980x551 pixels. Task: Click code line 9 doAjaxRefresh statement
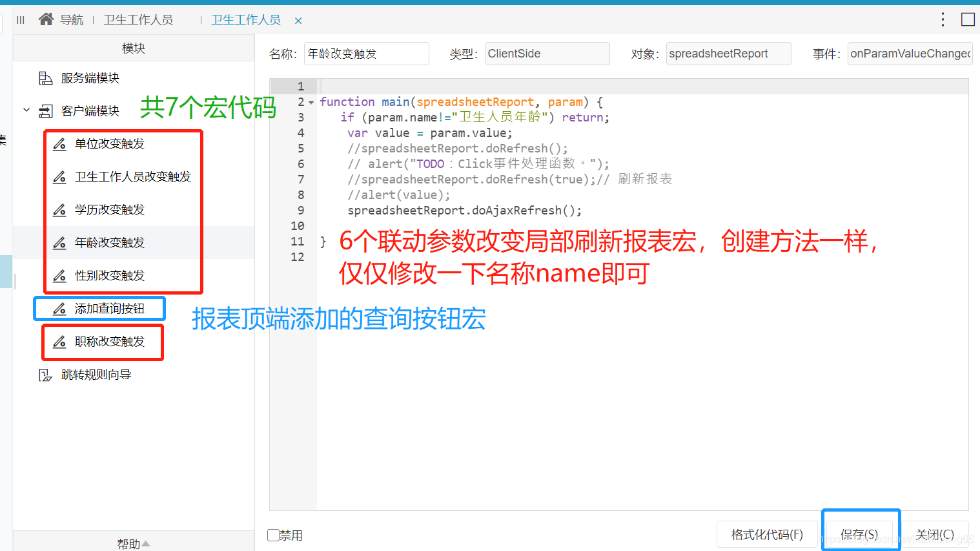click(x=465, y=211)
